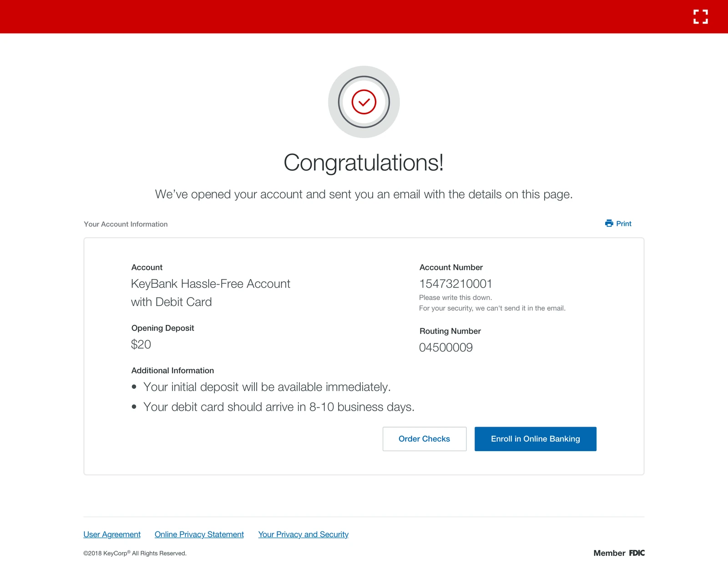Click the Opening Deposit label

tap(162, 328)
